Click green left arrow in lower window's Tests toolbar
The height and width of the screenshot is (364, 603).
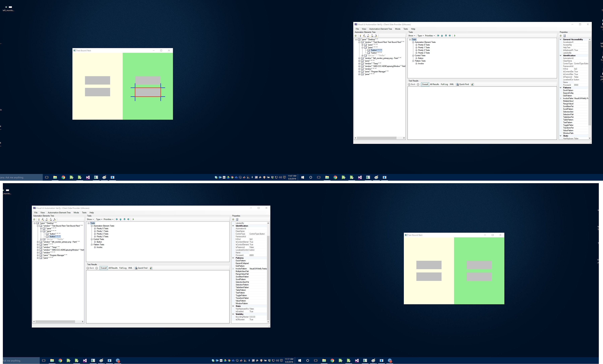pyautogui.click(x=117, y=219)
